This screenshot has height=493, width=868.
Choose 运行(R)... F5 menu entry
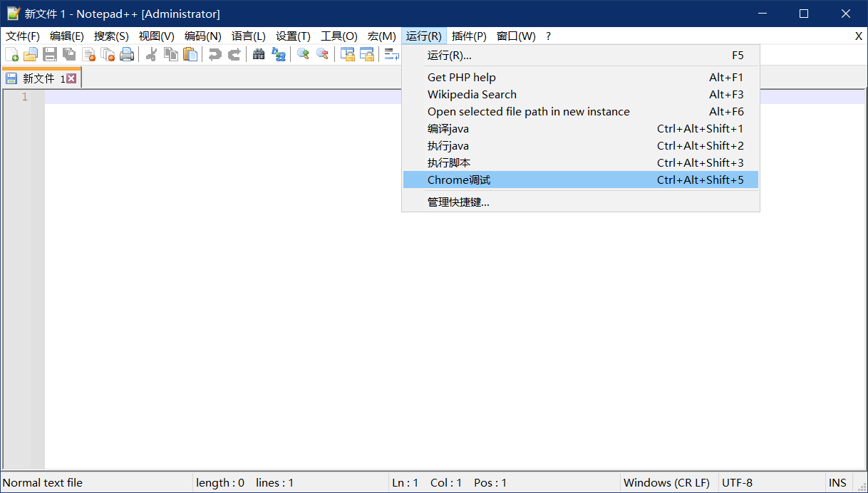[581, 56]
